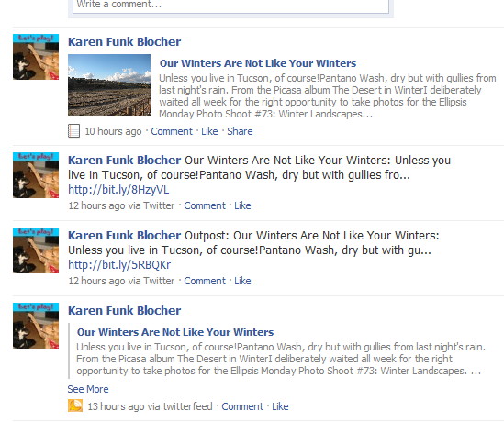Open Karen Funk Blocher name on top post
This screenshot has height=422, width=504.
coord(124,42)
